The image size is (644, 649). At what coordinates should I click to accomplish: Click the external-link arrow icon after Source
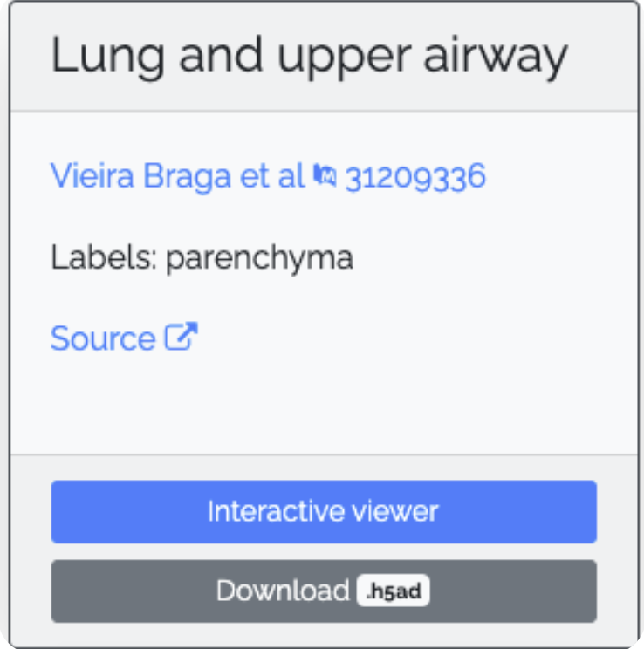point(181,336)
